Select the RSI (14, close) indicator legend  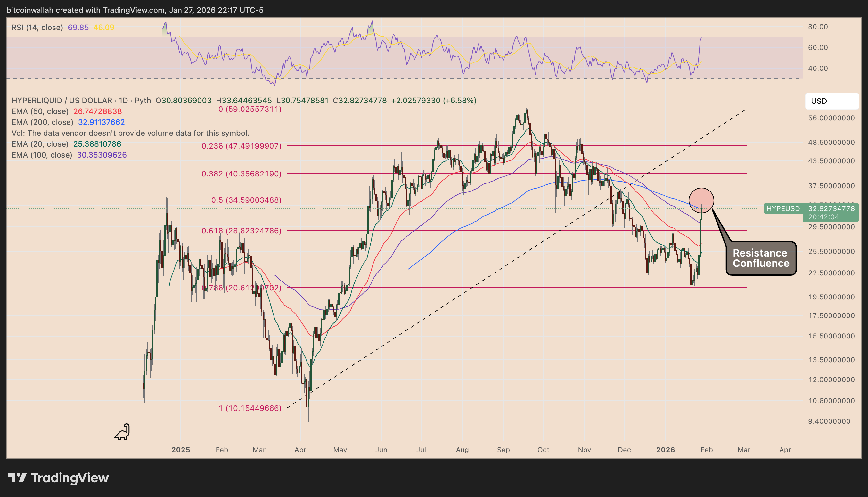37,27
